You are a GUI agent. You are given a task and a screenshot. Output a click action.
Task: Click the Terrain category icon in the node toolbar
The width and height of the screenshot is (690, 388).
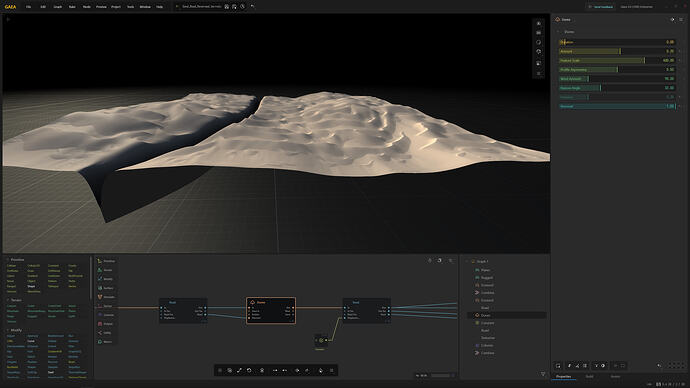[x=100, y=270]
